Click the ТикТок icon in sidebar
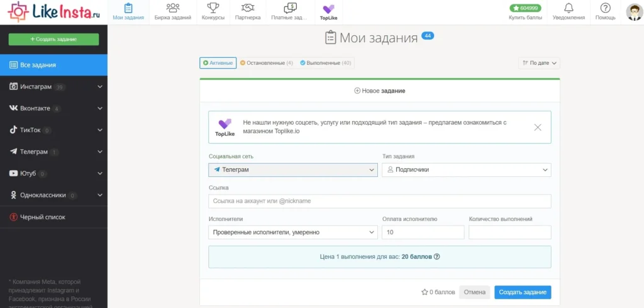 click(14, 130)
